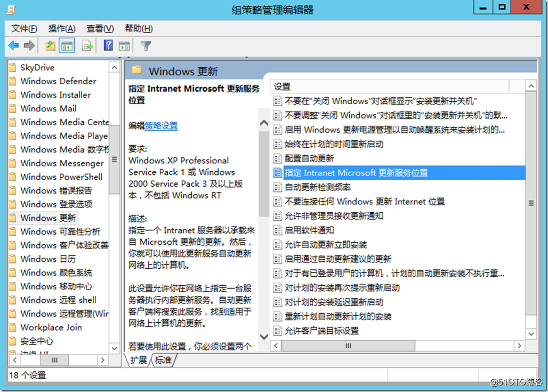Select the Windows 可靠性分析 tree item
This screenshot has height=392, width=548.
(x=60, y=231)
